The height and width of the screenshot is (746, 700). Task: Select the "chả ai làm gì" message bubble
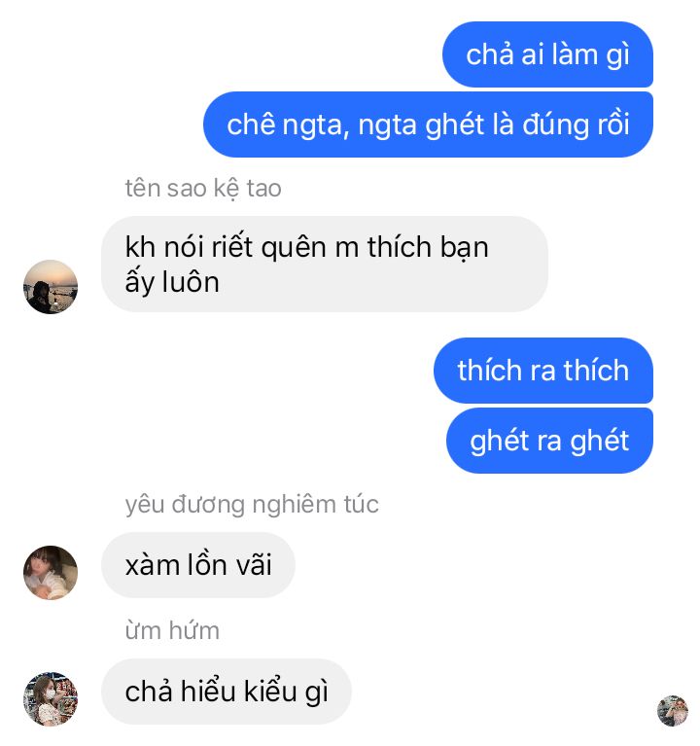coord(547,54)
